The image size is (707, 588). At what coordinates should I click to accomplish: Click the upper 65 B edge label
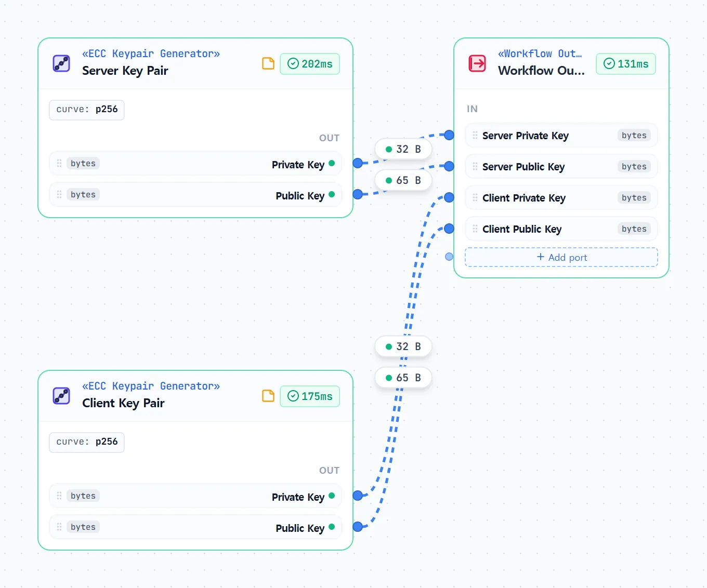pos(403,180)
